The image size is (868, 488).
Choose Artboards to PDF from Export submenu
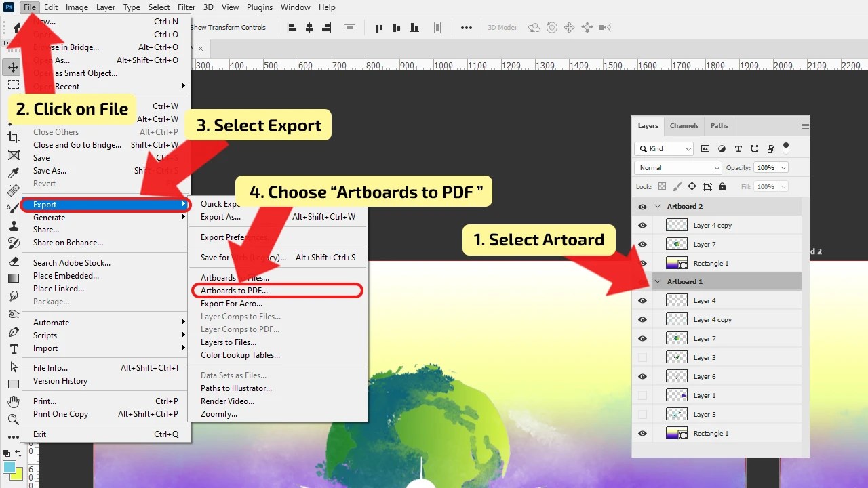pyautogui.click(x=234, y=290)
